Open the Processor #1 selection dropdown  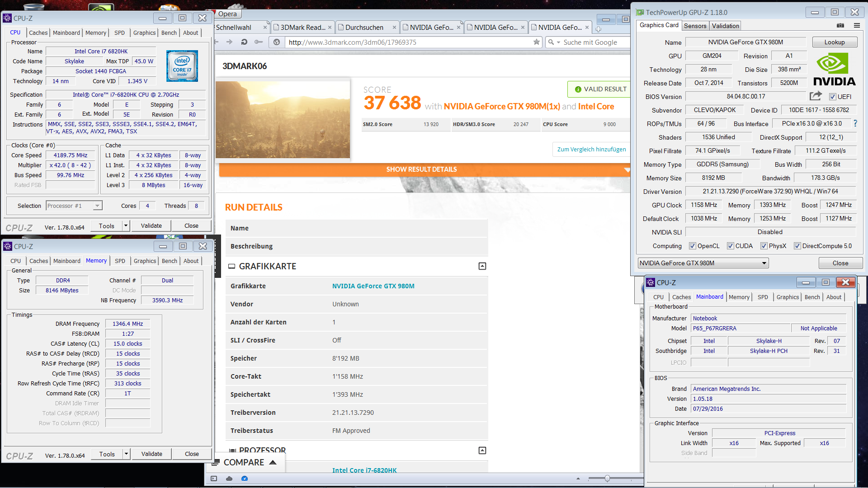(x=75, y=206)
